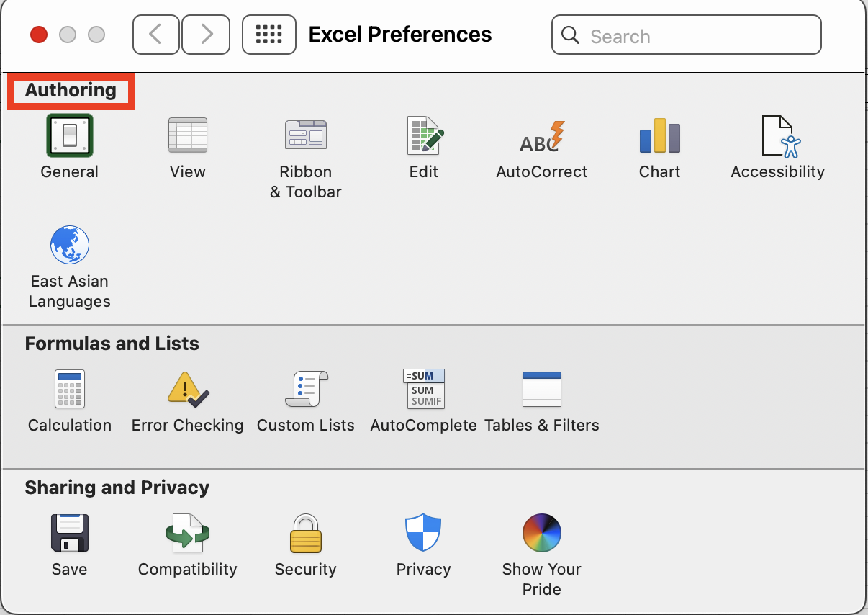Click the Search field
Viewport: 868px width, 615px height.
point(687,35)
